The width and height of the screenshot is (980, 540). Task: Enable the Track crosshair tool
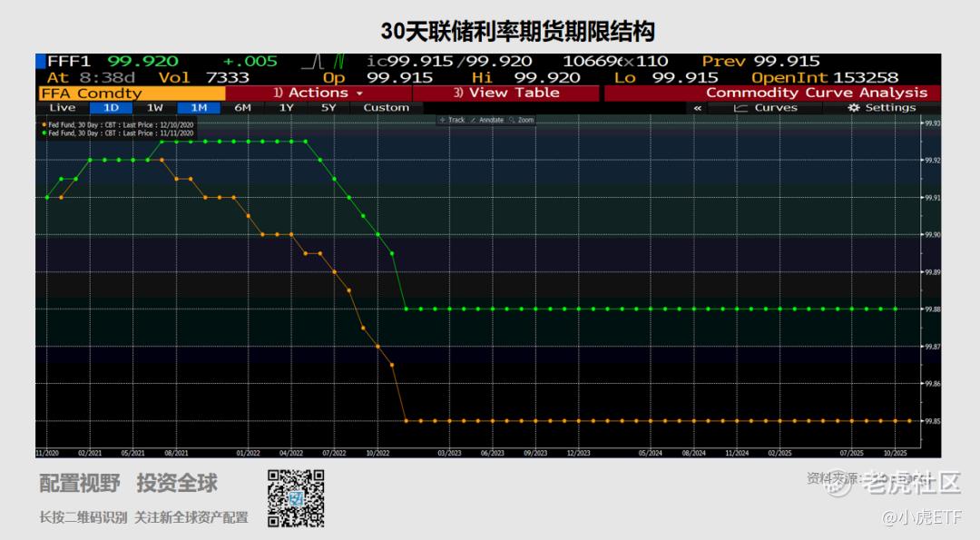coord(453,120)
